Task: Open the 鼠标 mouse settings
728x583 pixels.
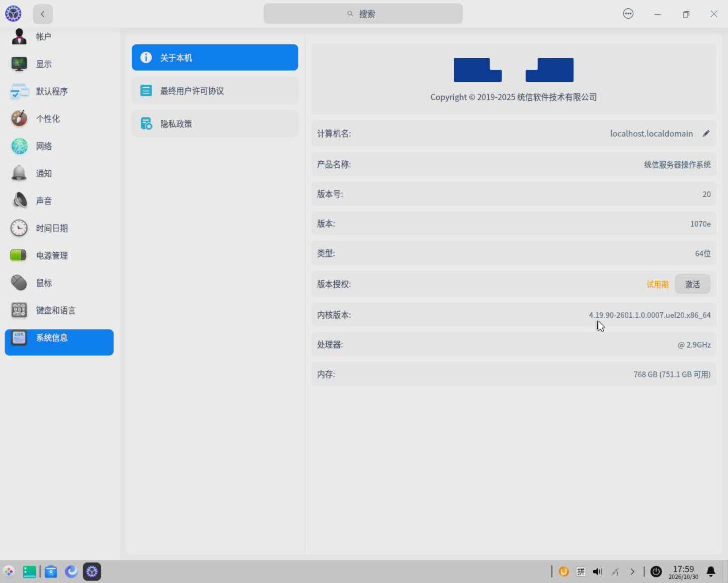Action: coord(59,283)
